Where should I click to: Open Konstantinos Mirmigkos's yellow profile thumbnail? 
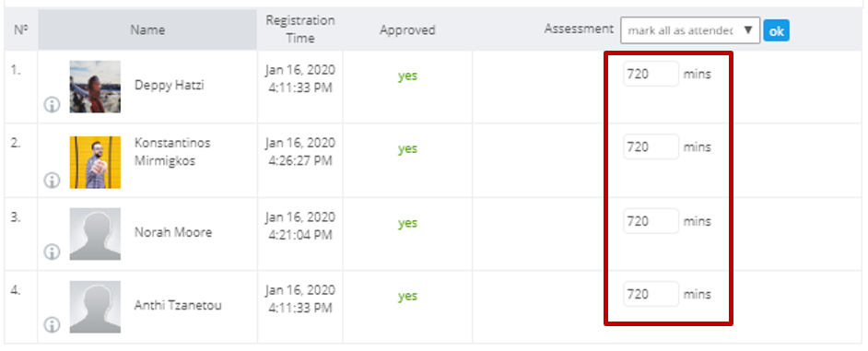(95, 162)
